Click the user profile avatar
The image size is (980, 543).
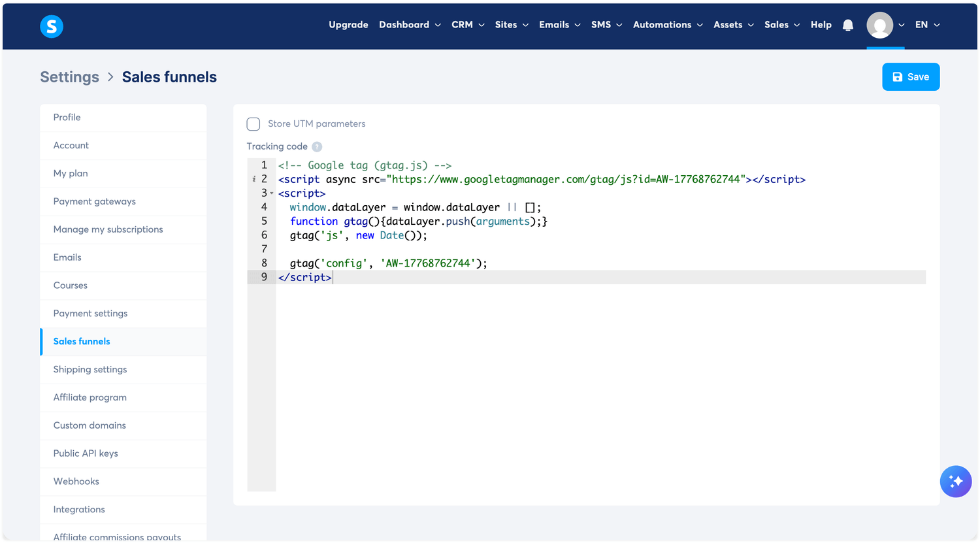pos(879,25)
